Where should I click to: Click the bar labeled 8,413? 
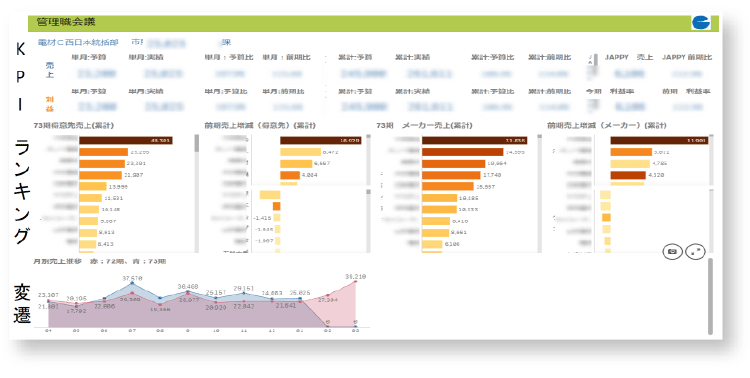88,244
